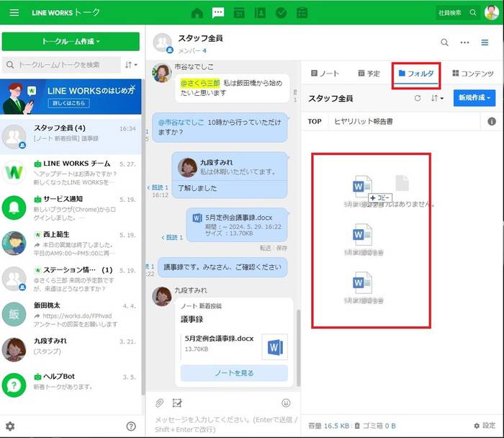Click the folder info icon

tap(492, 121)
